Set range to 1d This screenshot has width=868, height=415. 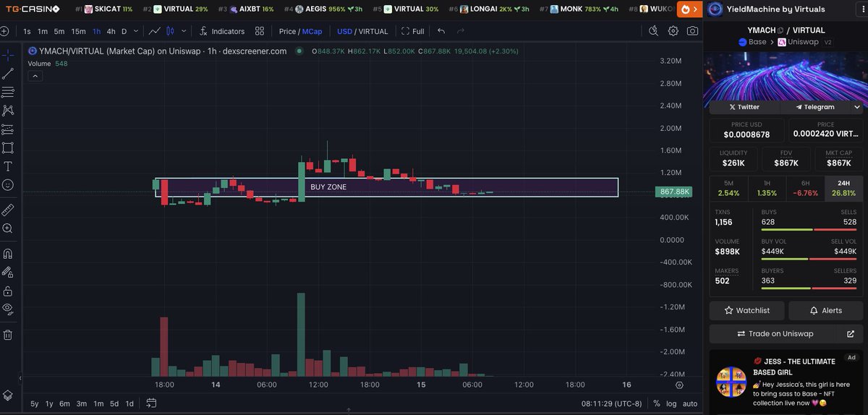(129, 403)
